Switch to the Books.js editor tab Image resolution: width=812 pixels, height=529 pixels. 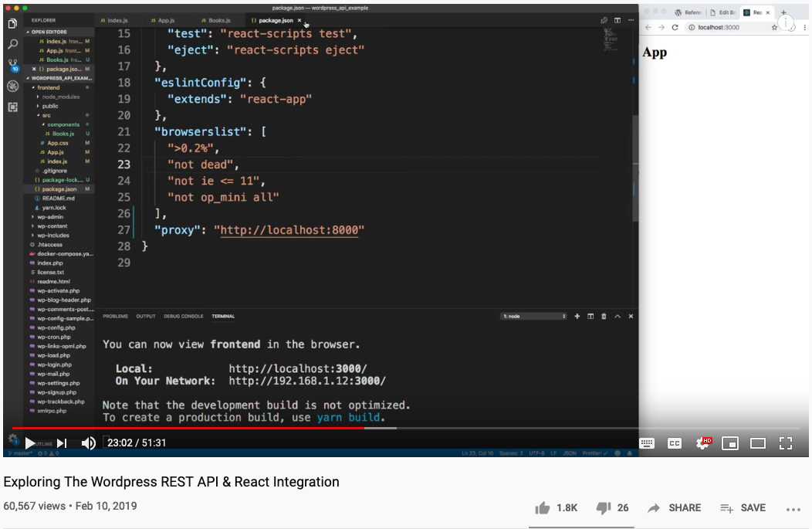(216, 20)
